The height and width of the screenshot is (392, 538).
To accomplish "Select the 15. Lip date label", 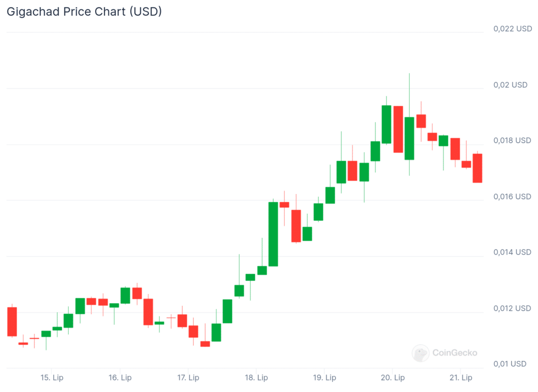I will 53,377.
